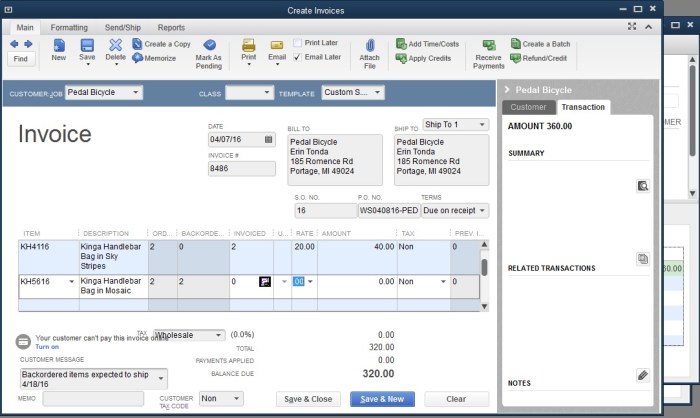Image resolution: width=700 pixels, height=418 pixels.
Task: Go to next invoice with right arrow
Action: pyautogui.click(x=28, y=44)
